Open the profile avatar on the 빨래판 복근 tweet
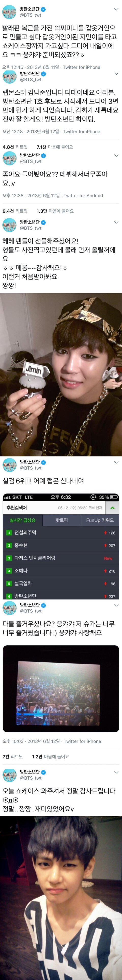This screenshot has height=980, width=122. point(9,12)
